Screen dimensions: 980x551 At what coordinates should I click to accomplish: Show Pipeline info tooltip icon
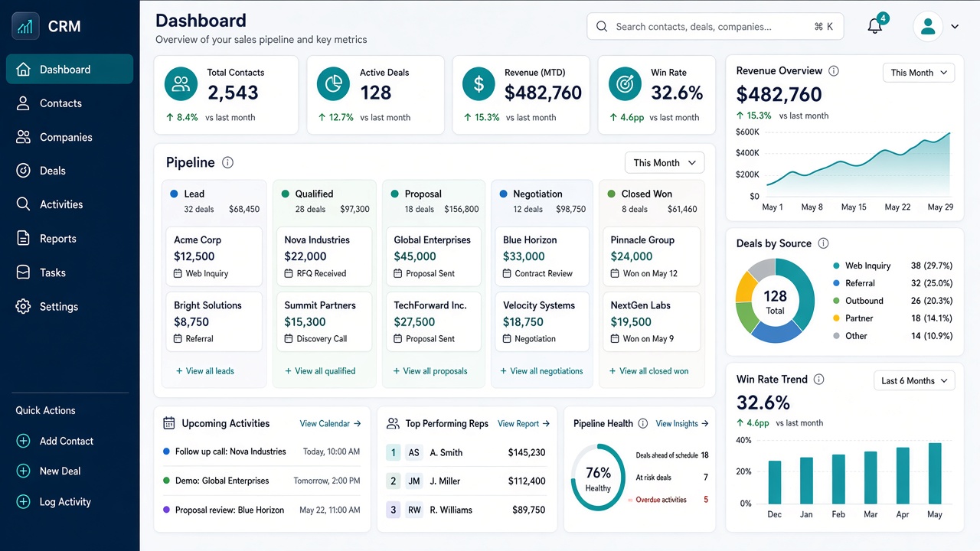coord(227,162)
